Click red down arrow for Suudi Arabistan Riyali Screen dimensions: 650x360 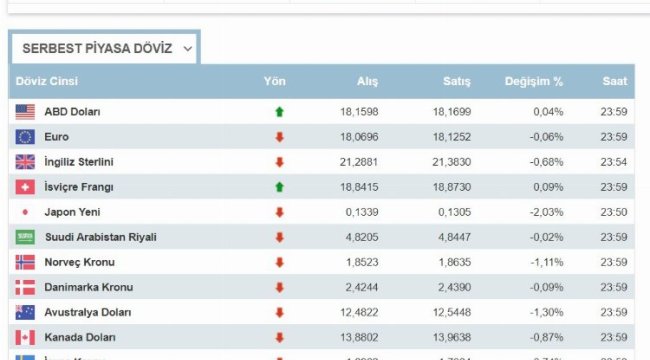(x=279, y=237)
